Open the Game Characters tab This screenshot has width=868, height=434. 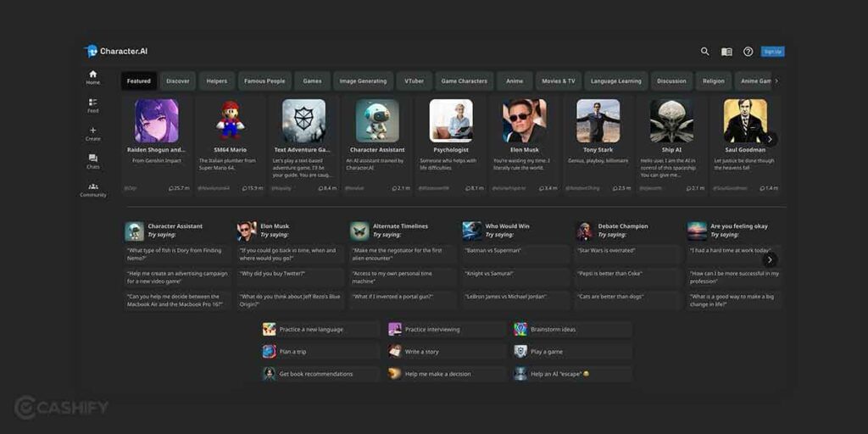[464, 81]
